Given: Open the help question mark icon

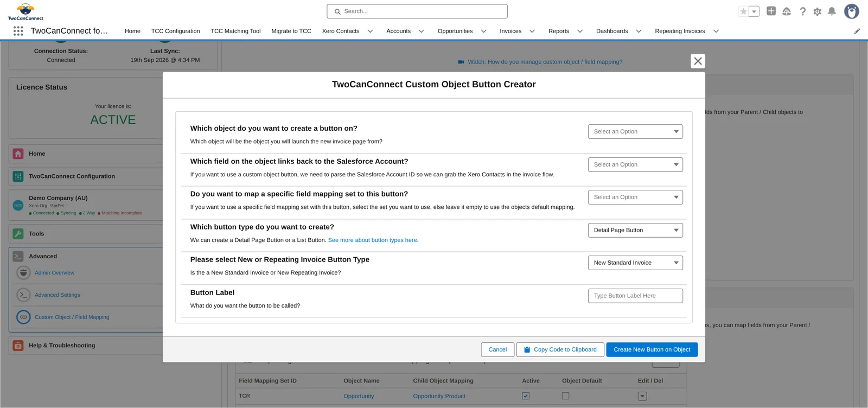Looking at the screenshot, I should tap(803, 11).
